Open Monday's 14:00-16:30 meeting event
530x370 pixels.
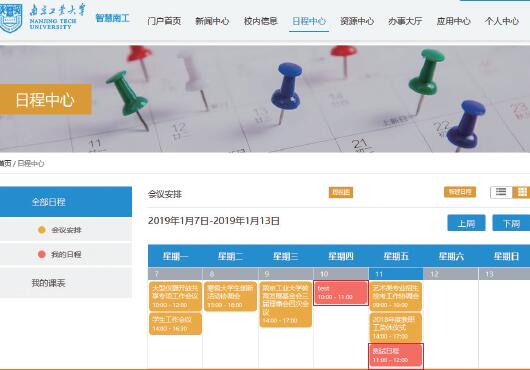click(x=175, y=324)
